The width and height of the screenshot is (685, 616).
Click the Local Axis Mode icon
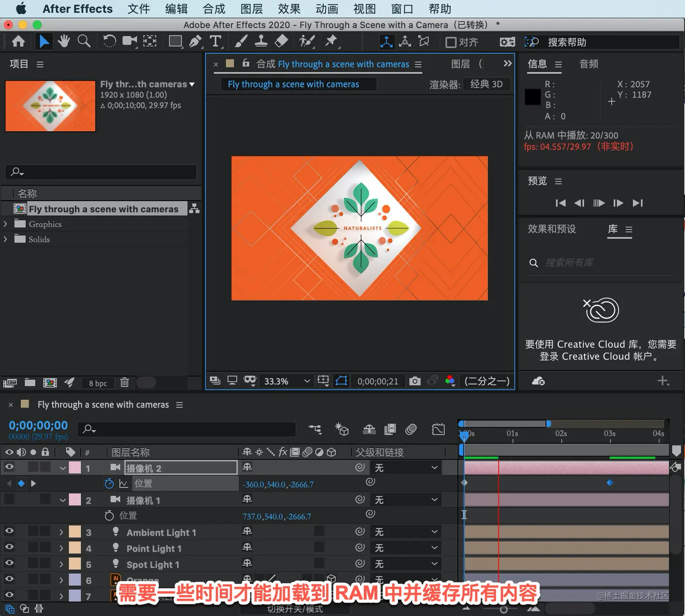coord(386,42)
